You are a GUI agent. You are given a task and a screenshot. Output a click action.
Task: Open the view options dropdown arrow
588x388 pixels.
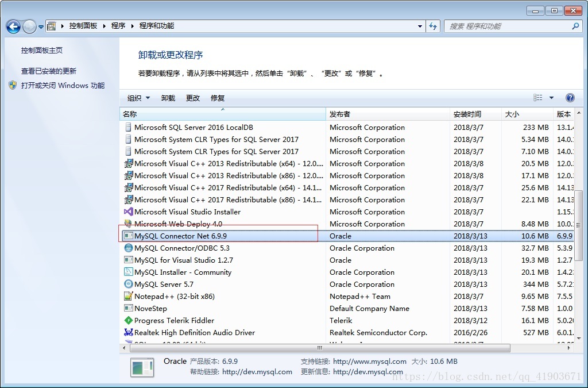pos(551,98)
